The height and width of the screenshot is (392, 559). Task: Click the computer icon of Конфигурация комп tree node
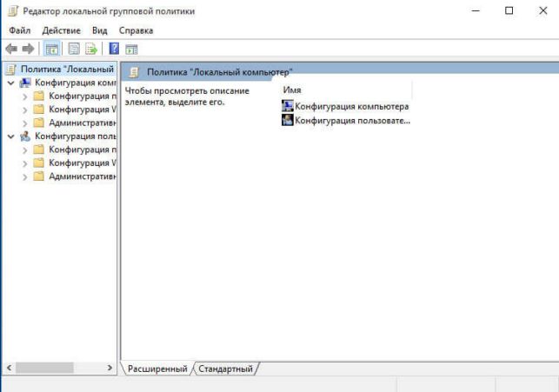pyautogui.click(x=25, y=83)
